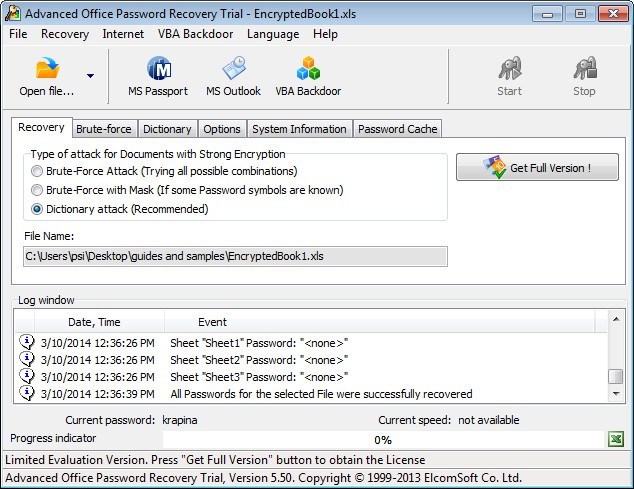Select Dictionary attack (Recommended) radio option
Viewport: 634px width, 489px height.
37,209
